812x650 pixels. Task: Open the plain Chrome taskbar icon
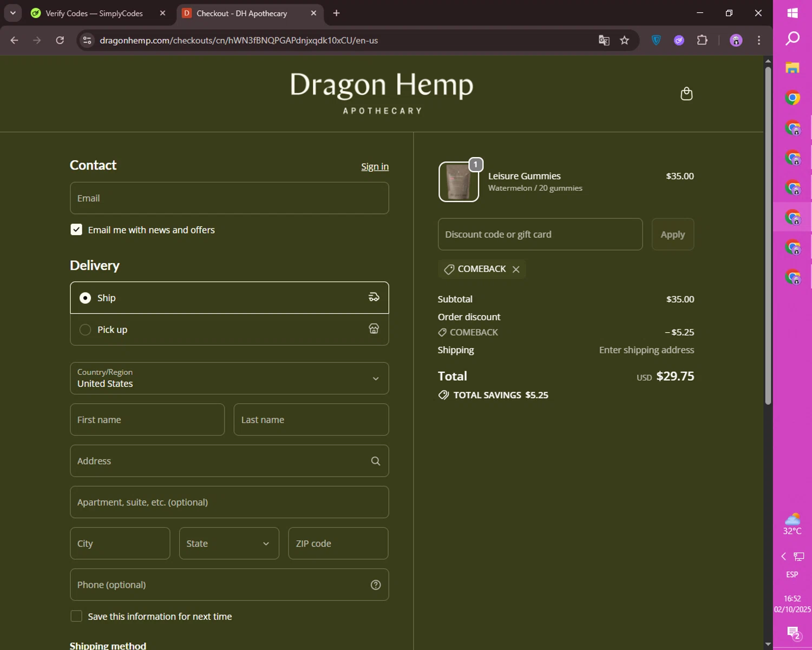point(793,98)
